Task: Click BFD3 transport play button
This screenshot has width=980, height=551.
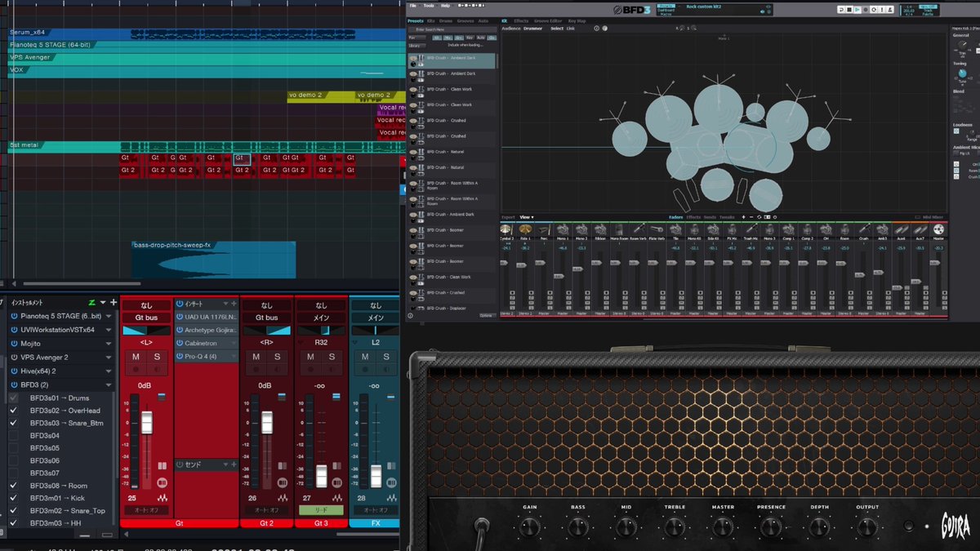Action: point(856,10)
